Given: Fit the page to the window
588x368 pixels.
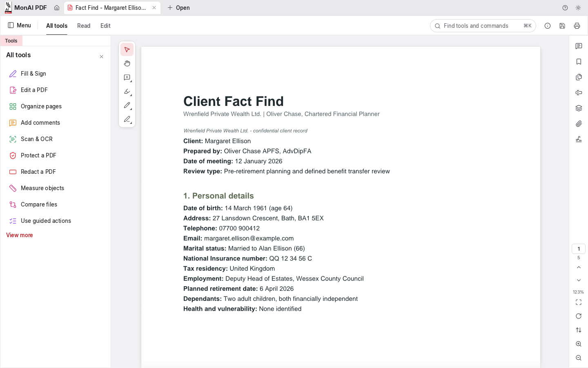Looking at the screenshot, I should click(579, 302).
